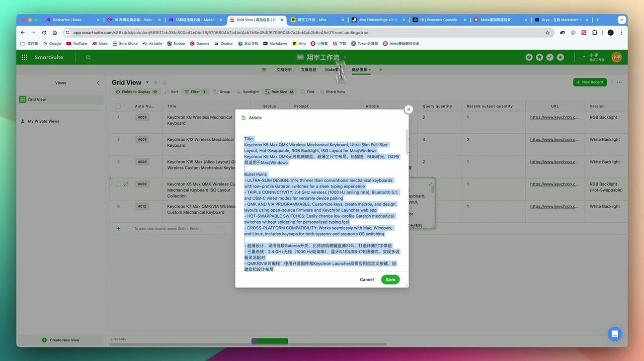Click the Spotlight toolbar option

click(247, 92)
